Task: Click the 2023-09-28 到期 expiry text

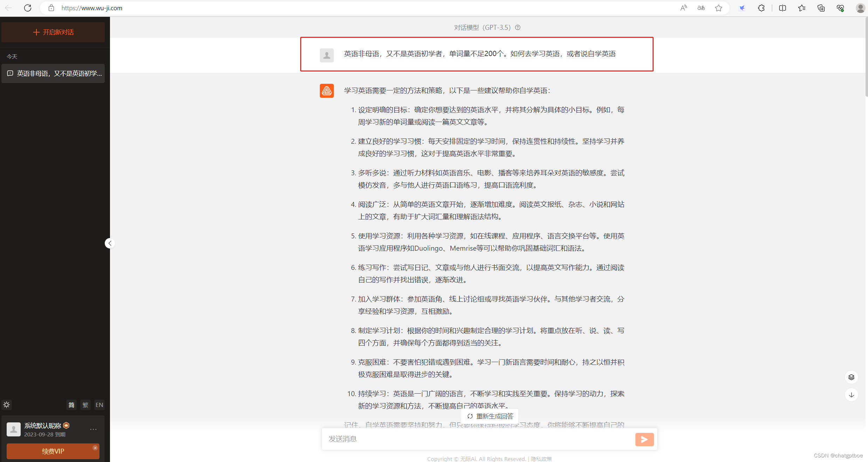Action: (x=45, y=434)
